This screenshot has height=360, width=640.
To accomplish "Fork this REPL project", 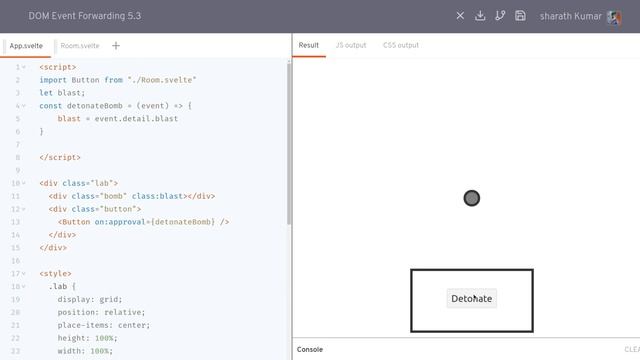I will click(x=500, y=16).
